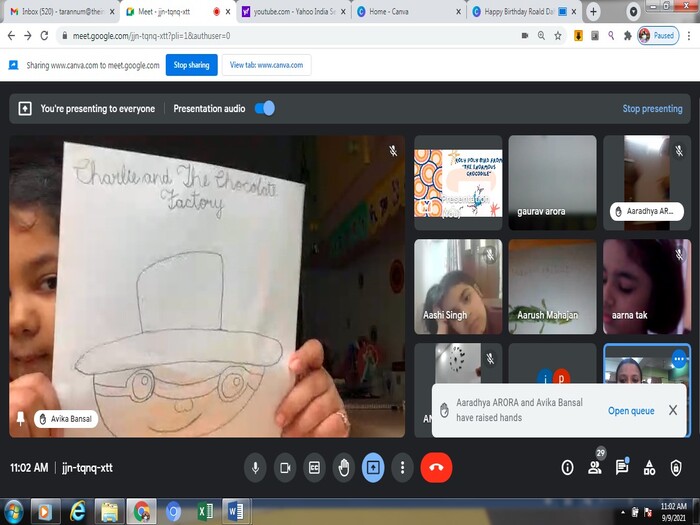Open meeting details info icon

point(567,467)
